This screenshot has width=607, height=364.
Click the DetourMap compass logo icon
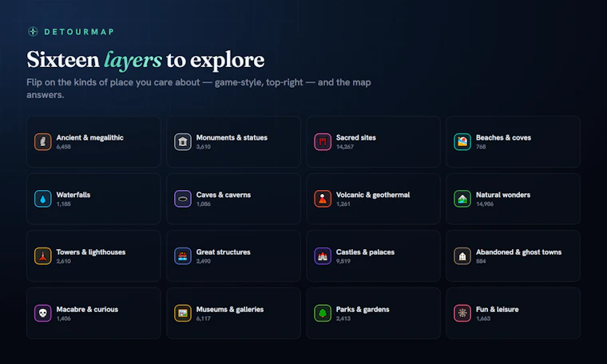tap(33, 32)
